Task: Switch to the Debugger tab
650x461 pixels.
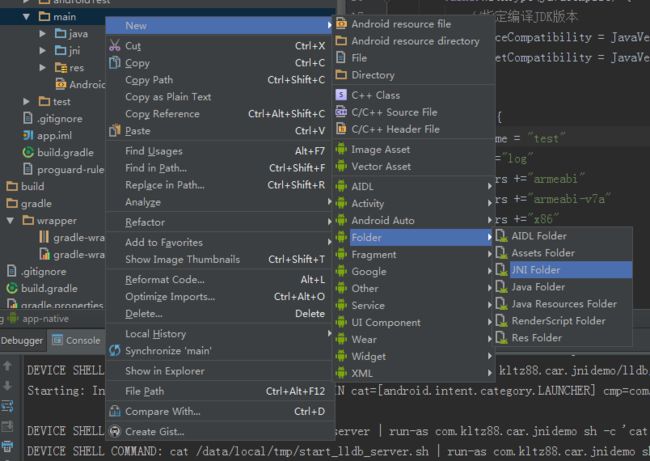Action: (22, 340)
